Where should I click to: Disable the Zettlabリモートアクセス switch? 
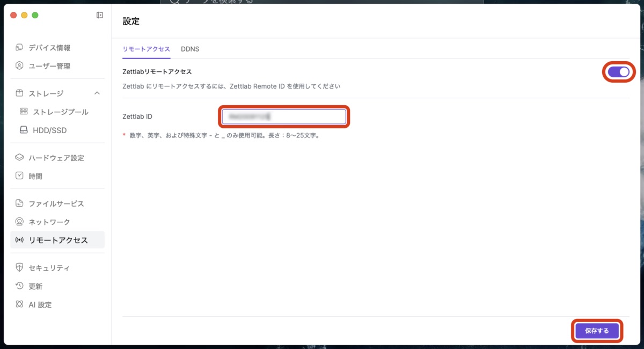pos(618,71)
